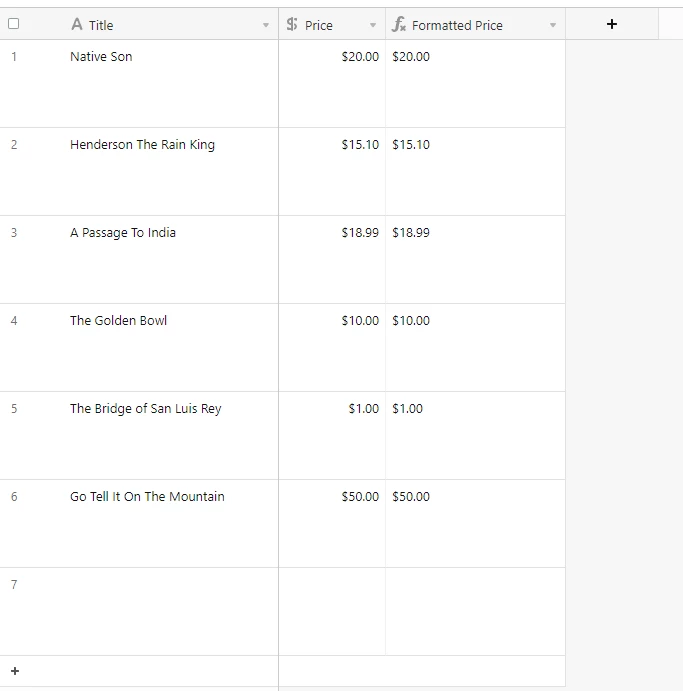Screen dimensions: 683x691
Task: Tick the select-all checkbox in header
Action: pyautogui.click(x=14, y=23)
